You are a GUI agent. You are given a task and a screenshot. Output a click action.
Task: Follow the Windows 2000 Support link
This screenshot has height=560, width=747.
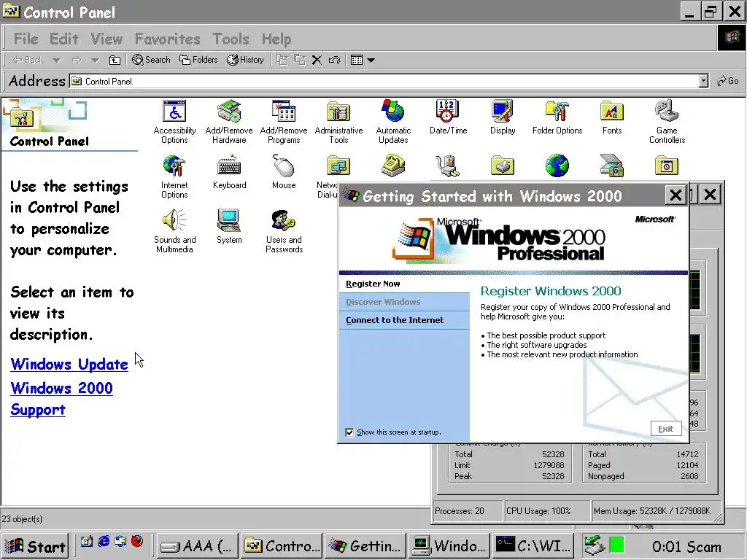pos(62,399)
